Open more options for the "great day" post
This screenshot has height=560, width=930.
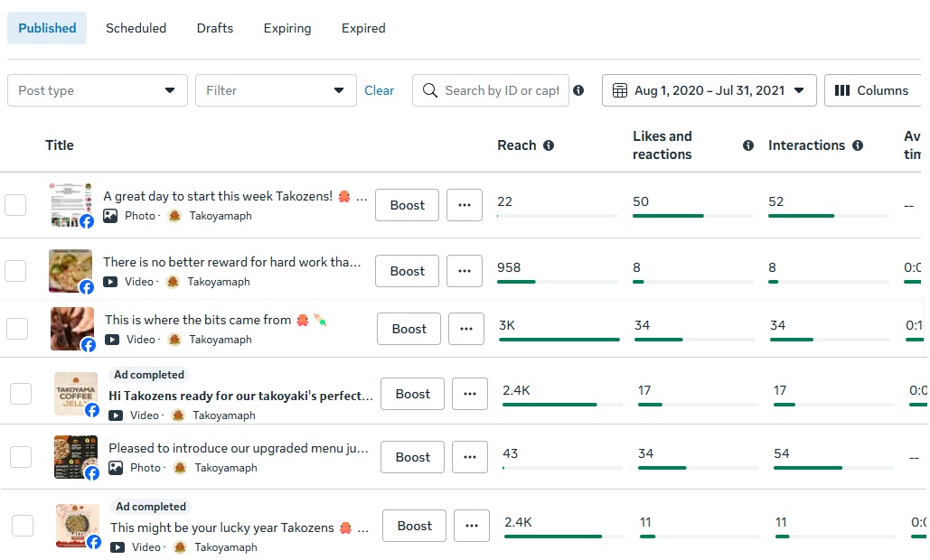point(465,205)
